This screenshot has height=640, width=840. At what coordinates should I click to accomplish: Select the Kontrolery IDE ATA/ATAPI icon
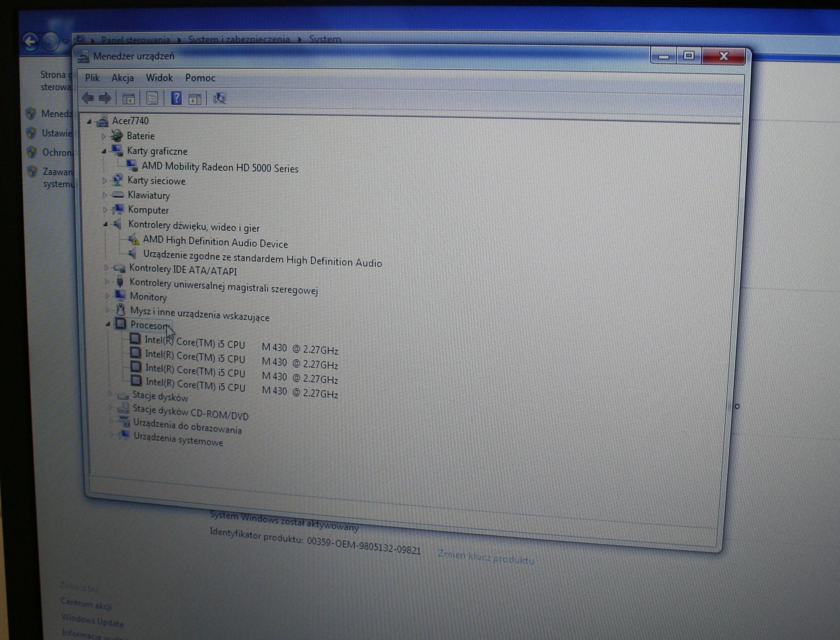pyautogui.click(x=120, y=268)
